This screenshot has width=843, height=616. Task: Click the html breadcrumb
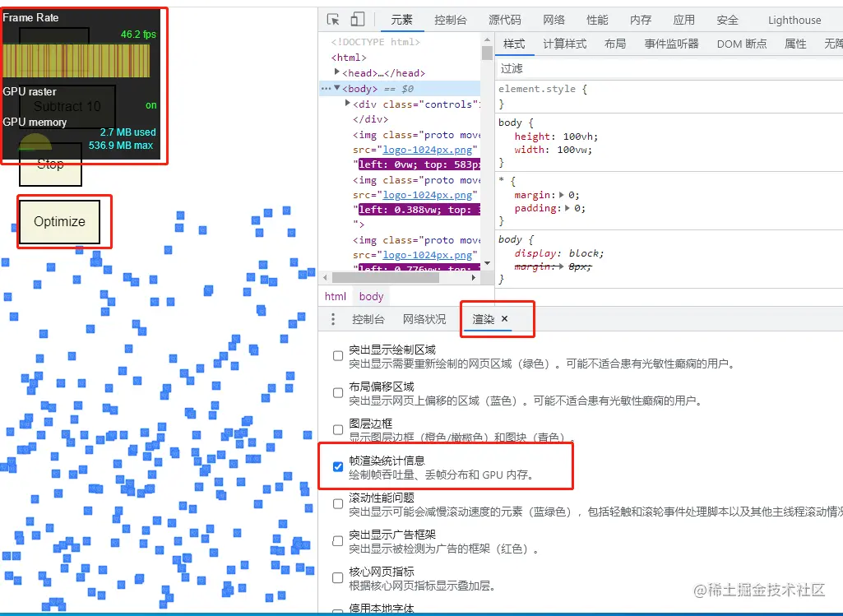click(x=336, y=296)
